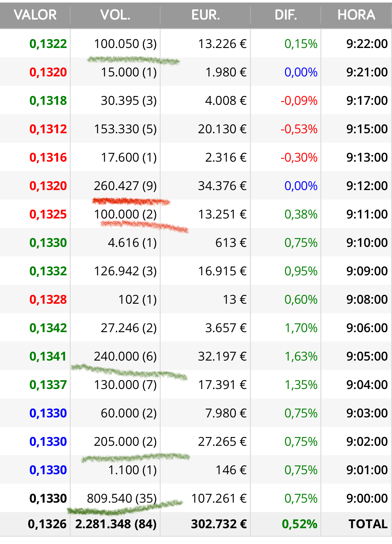Select volume 102 (1)

(x=138, y=300)
